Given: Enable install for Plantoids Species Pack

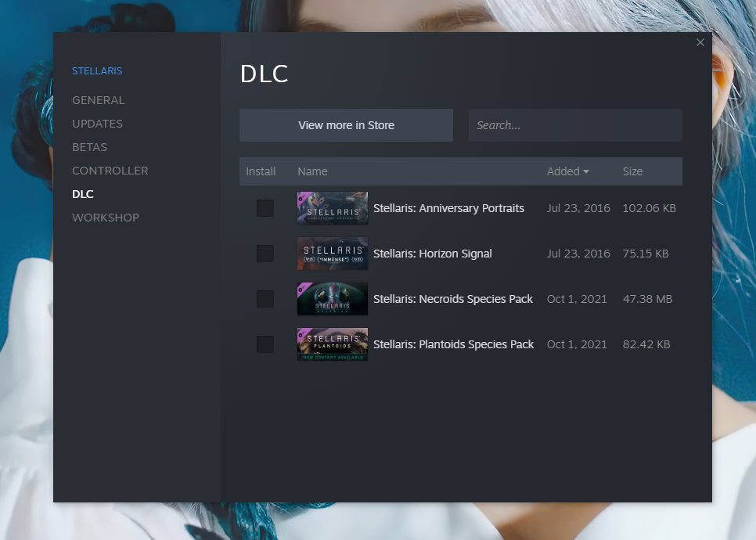Looking at the screenshot, I should click(x=265, y=344).
